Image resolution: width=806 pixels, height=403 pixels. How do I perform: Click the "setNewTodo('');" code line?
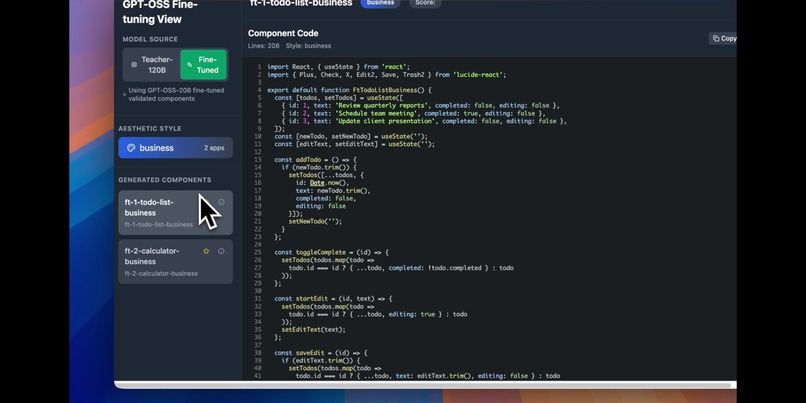pos(315,222)
